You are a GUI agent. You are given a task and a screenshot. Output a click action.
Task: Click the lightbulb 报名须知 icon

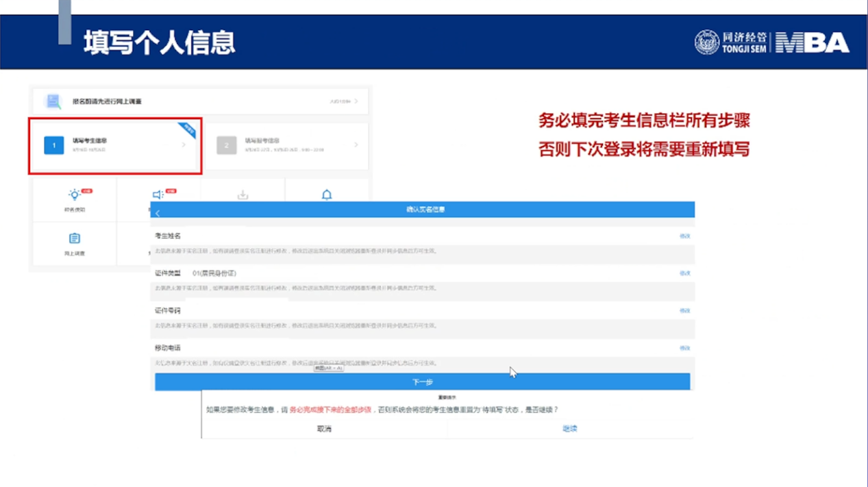[75, 195]
